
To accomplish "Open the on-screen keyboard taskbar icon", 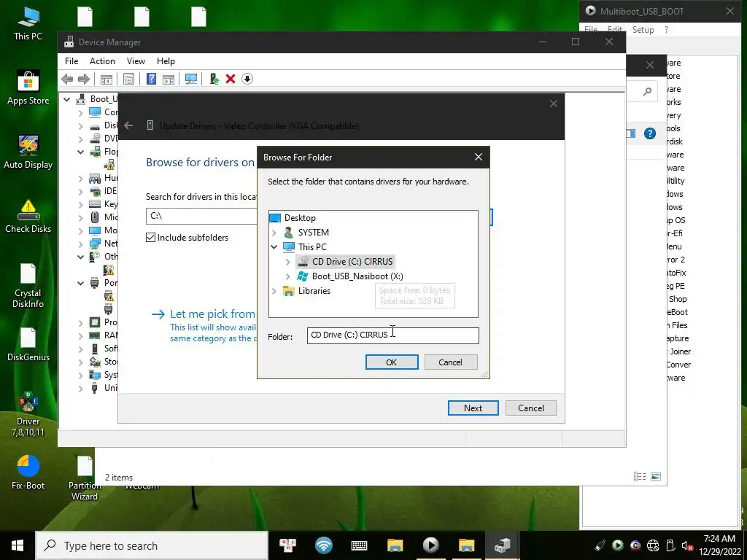I will [359, 545].
